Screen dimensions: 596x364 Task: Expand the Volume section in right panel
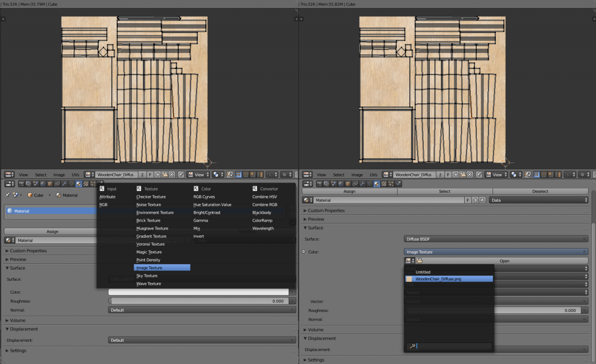pos(317,330)
